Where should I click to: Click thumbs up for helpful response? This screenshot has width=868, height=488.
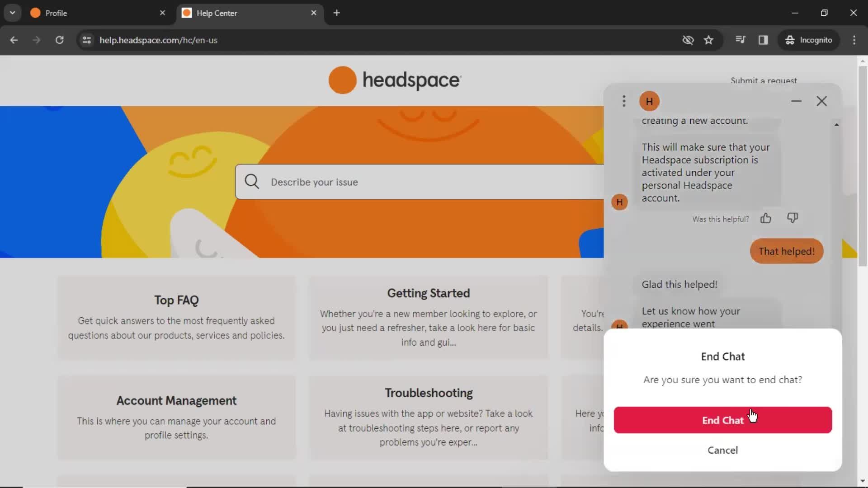pos(765,219)
